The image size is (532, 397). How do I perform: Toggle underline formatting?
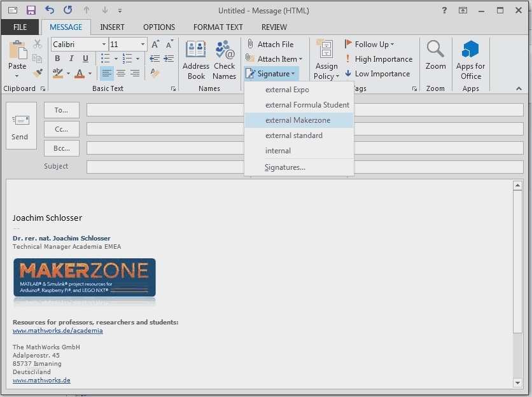click(x=84, y=58)
